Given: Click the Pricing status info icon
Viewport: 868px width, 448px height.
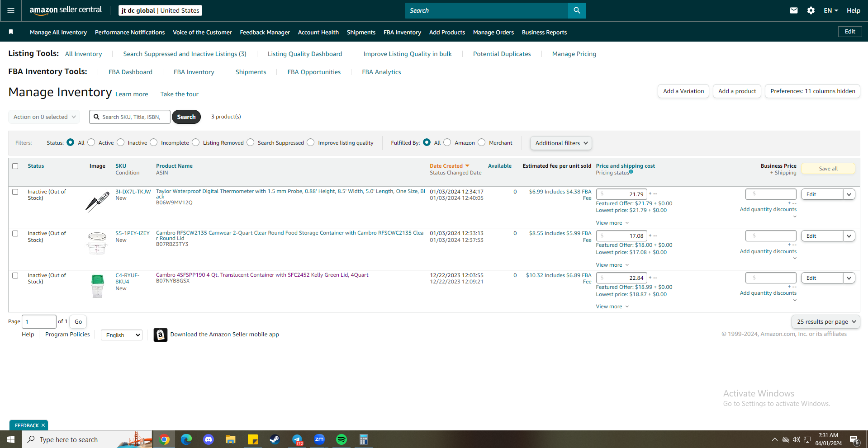Looking at the screenshot, I should 631,172.
